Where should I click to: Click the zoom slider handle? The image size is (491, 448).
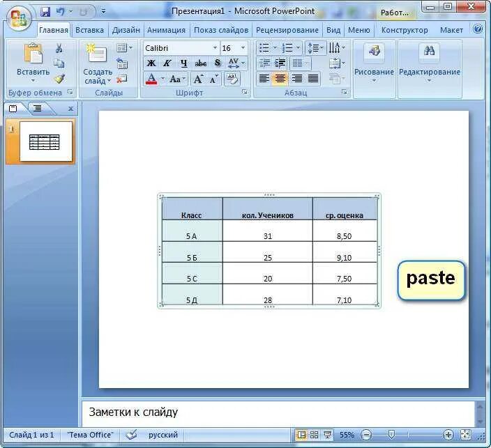pos(391,435)
